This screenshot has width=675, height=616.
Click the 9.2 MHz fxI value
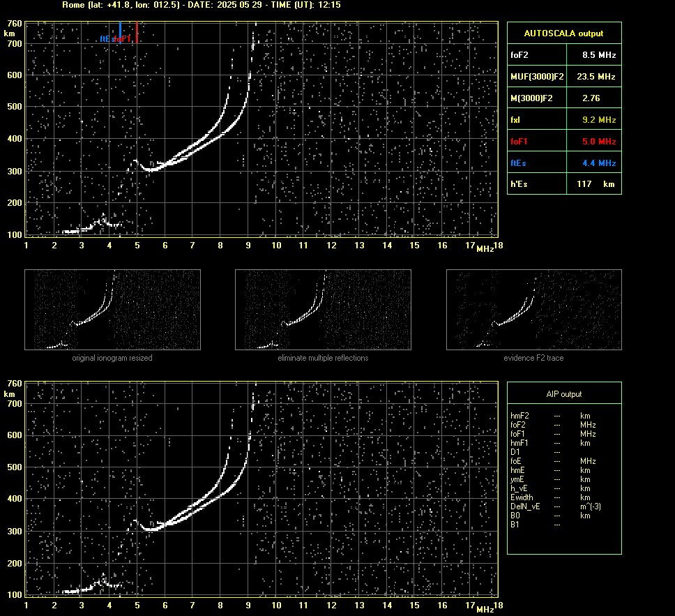pos(599,120)
